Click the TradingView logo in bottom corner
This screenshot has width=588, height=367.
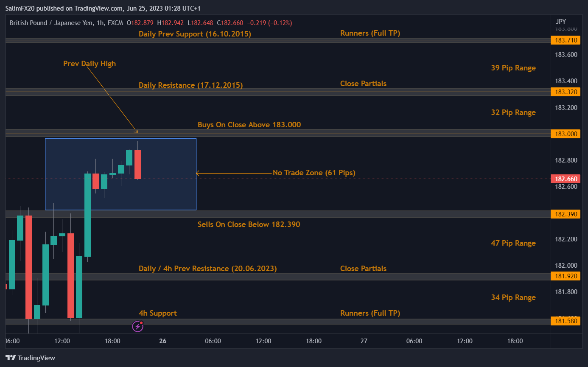tap(30, 358)
